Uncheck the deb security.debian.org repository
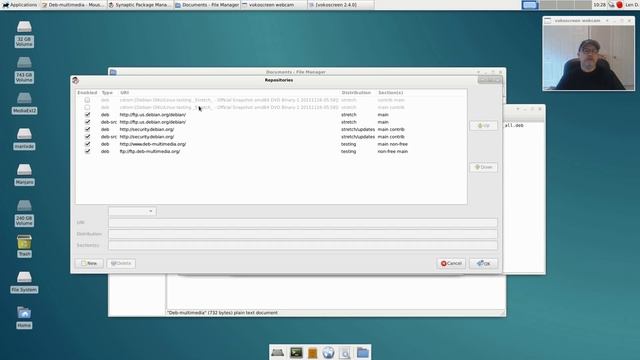The width and height of the screenshot is (640, 360). coord(87,129)
